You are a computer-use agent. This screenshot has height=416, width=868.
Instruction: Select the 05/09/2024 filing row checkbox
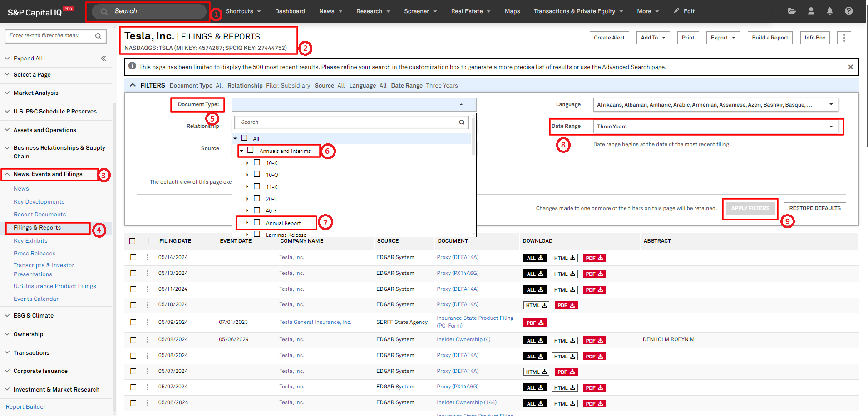[133, 323]
